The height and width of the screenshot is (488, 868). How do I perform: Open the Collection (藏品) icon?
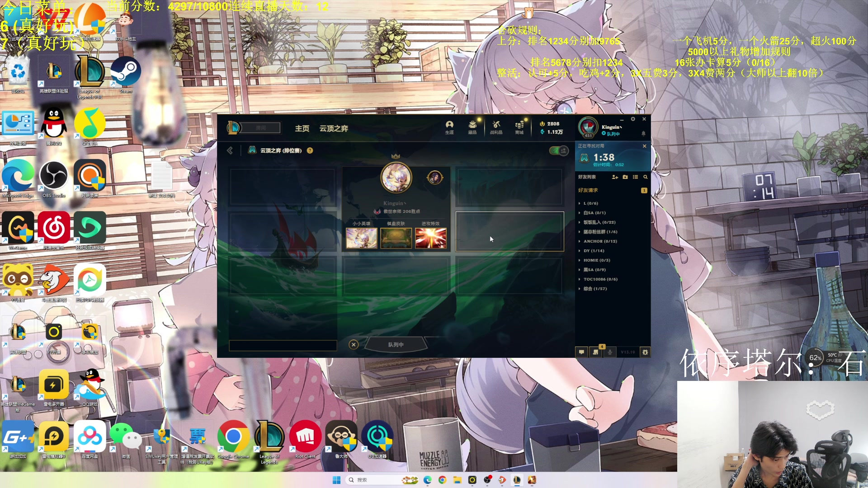coord(472,127)
